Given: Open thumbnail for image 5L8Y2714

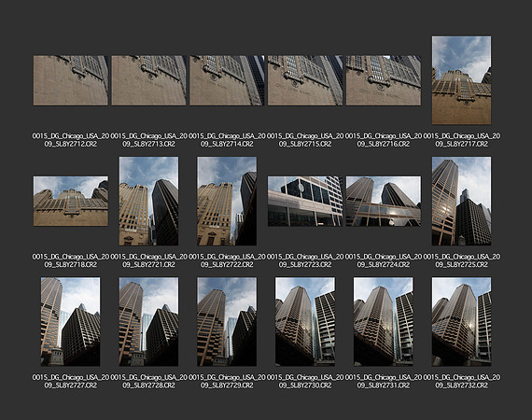Looking at the screenshot, I should pos(227,80).
